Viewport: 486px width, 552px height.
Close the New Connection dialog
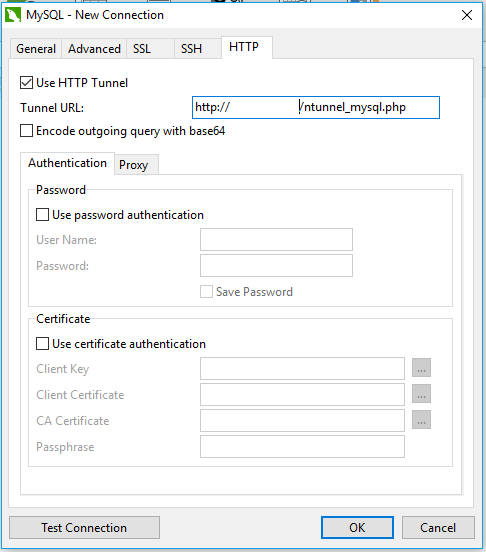coord(467,15)
